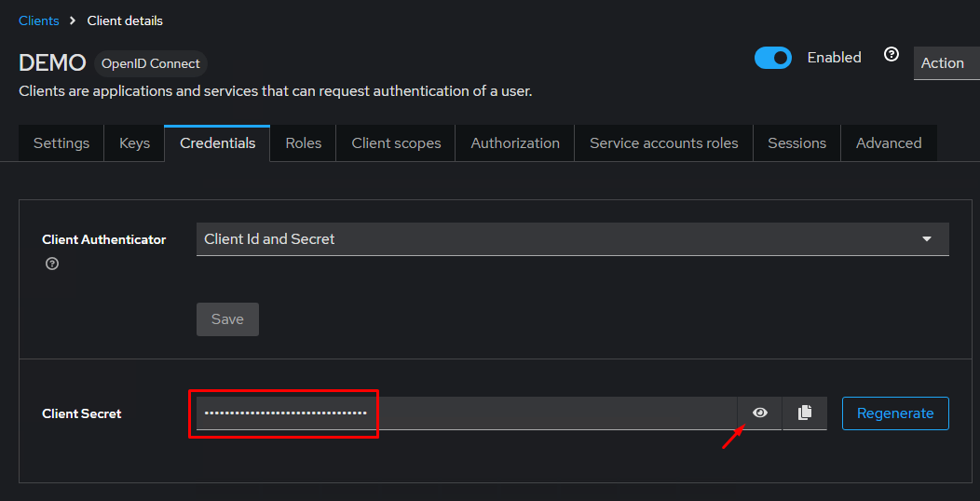The height and width of the screenshot is (501, 980).
Task: Click Client Authenticator help icon
Action: [52, 264]
